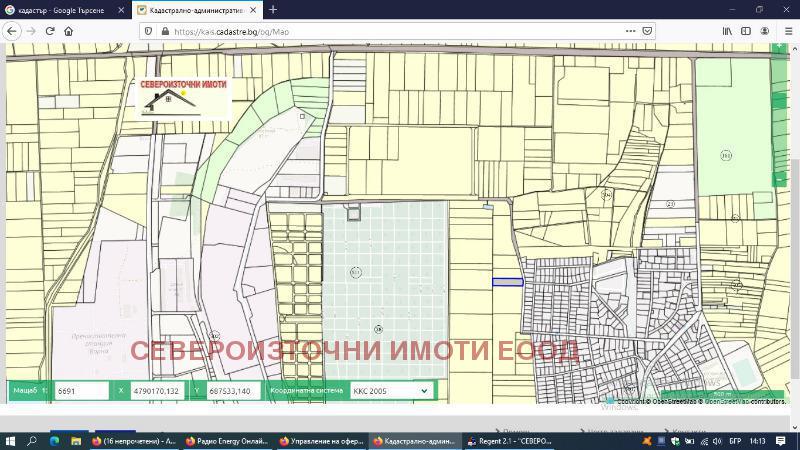Open Радио Energy Онлайн taskbar window

point(226,440)
